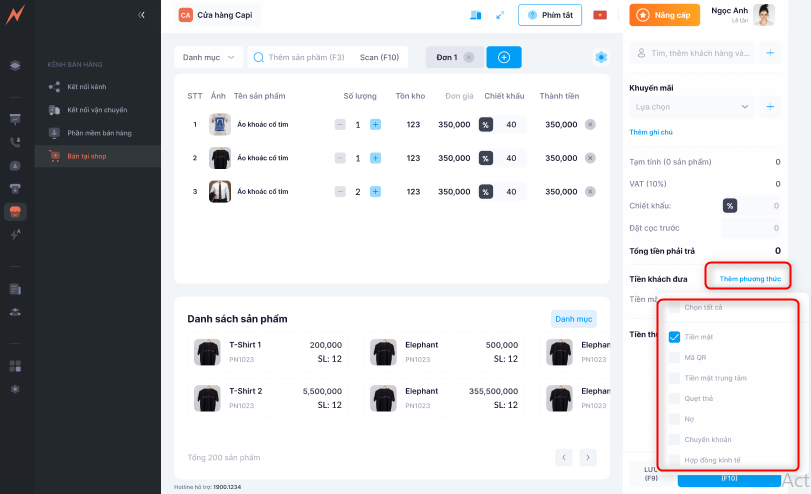Remove first product row with X icon
The image size is (811, 494).
click(590, 125)
